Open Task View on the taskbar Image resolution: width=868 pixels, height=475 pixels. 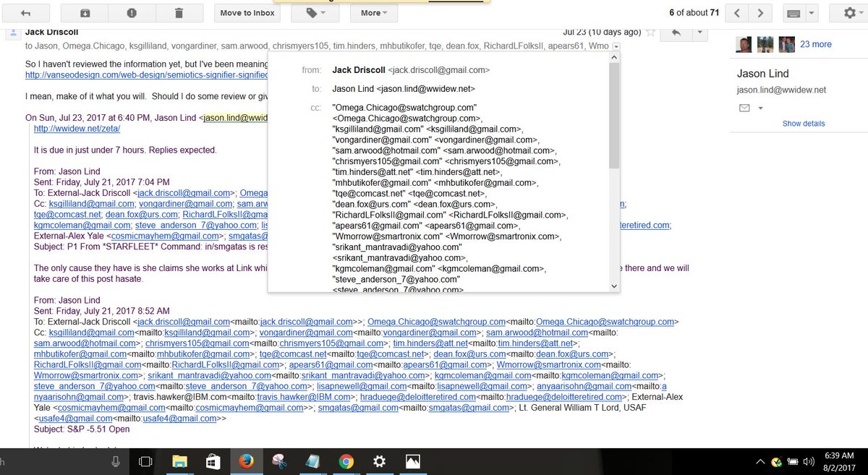pos(145,461)
